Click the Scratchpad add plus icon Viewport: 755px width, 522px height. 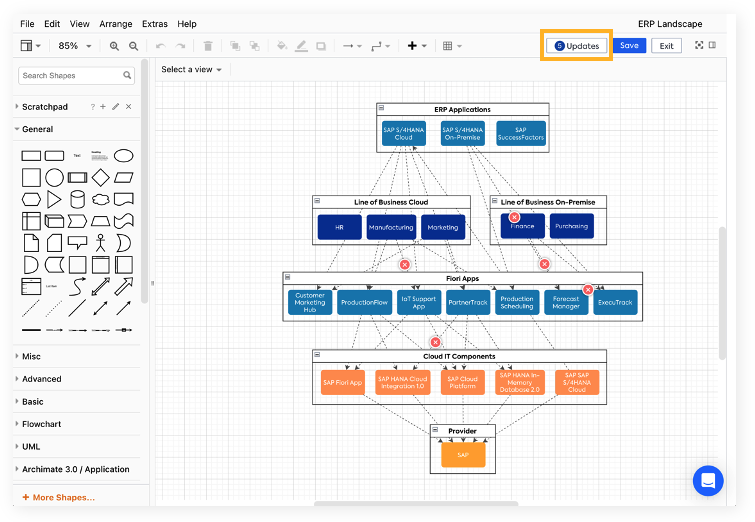103,107
